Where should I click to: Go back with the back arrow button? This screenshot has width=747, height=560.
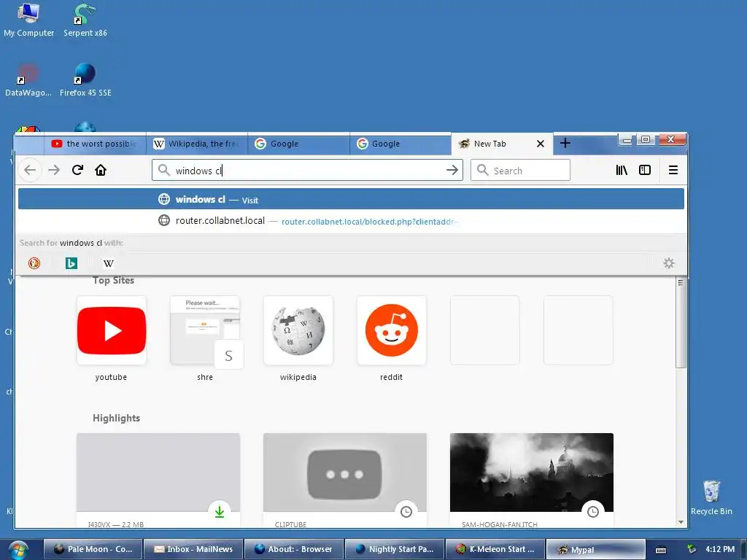(x=29, y=170)
